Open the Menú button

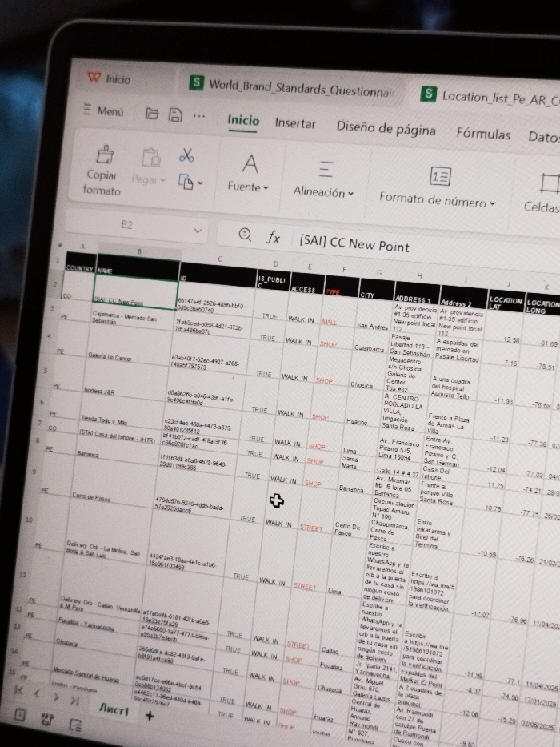(103, 111)
